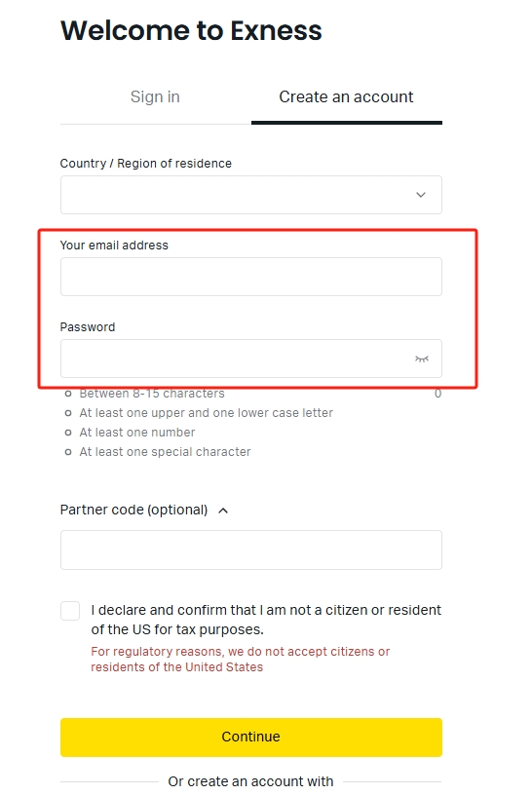Switch to the Sign in tab
The height and width of the screenshot is (795, 532).
tap(155, 96)
